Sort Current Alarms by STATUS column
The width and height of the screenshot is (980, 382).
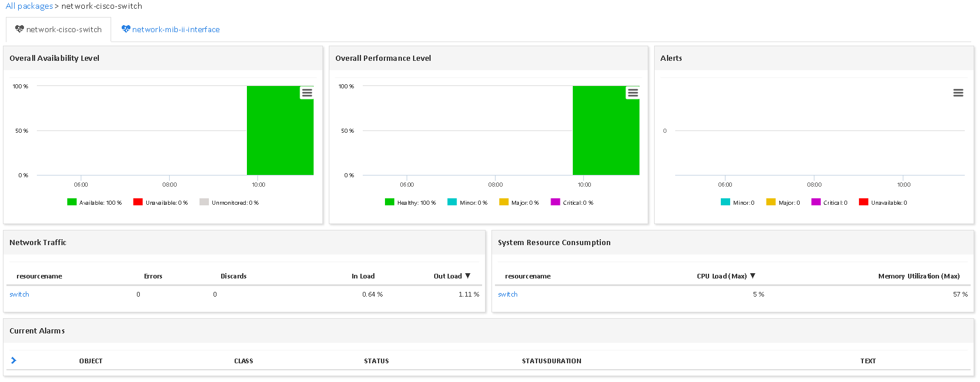tap(376, 361)
